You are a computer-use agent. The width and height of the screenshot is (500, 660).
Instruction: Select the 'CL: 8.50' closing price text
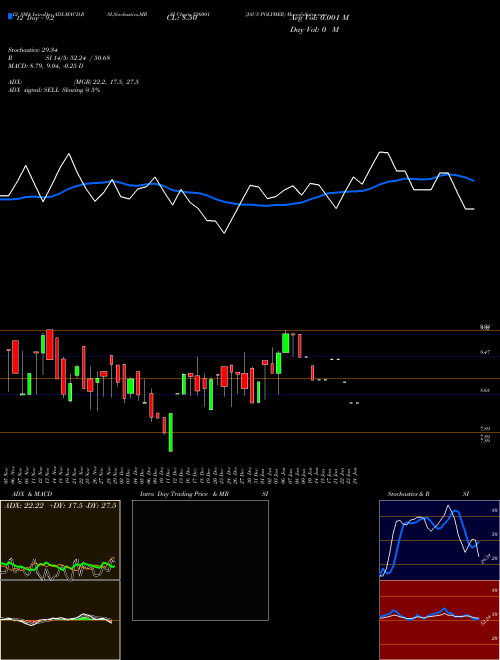pyautogui.click(x=182, y=18)
